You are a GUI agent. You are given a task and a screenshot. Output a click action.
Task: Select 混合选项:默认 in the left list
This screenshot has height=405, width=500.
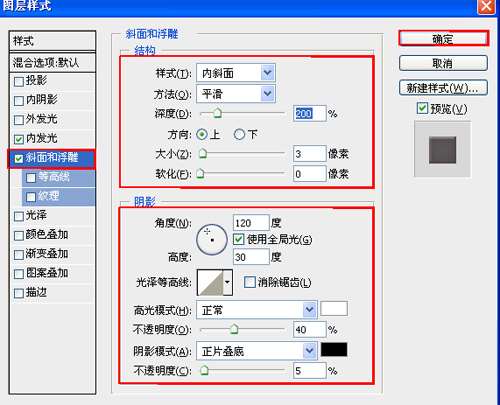52,62
